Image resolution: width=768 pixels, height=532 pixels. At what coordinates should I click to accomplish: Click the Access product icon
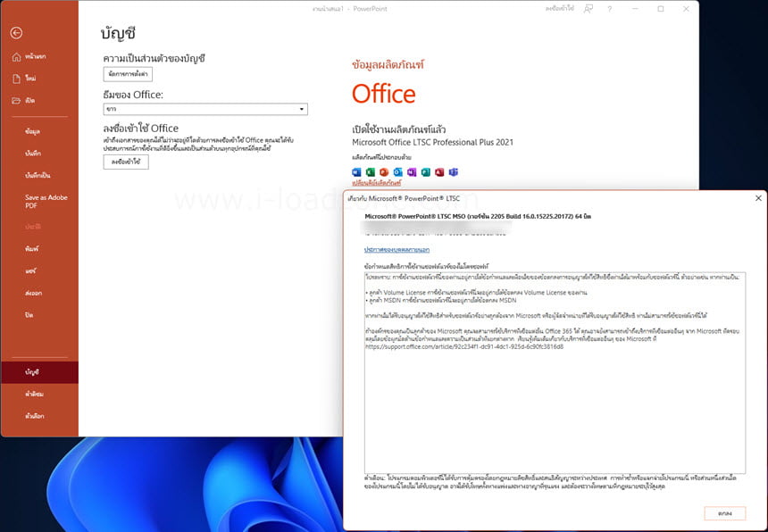click(x=439, y=171)
